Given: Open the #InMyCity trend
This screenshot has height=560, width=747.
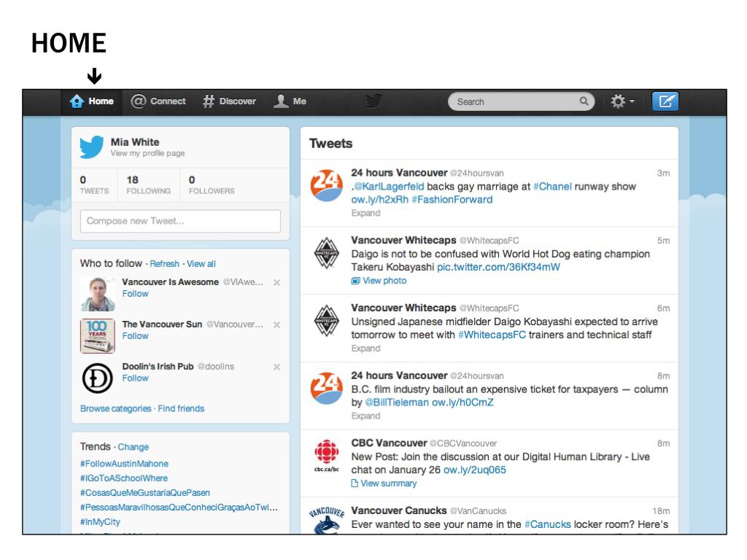Looking at the screenshot, I should [x=100, y=522].
